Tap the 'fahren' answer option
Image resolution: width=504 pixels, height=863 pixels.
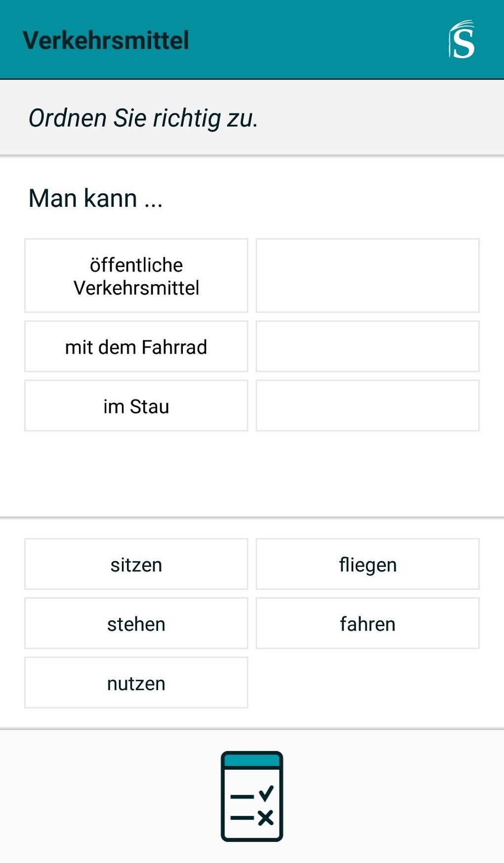[367, 624]
